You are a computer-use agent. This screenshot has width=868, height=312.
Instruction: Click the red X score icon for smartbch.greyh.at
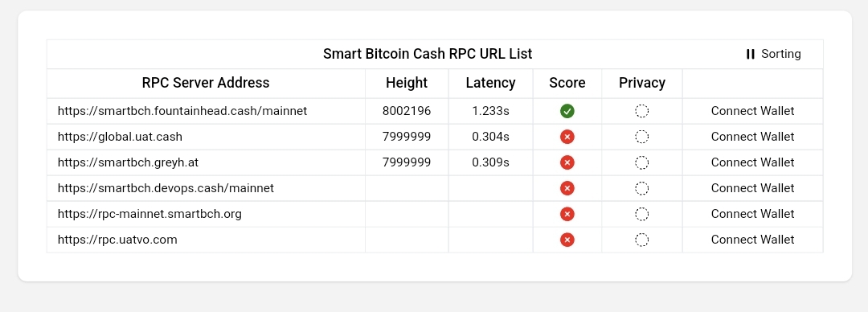pos(567,162)
